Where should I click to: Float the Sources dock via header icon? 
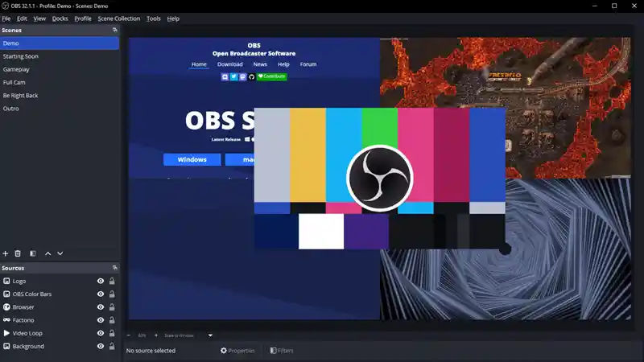114,268
